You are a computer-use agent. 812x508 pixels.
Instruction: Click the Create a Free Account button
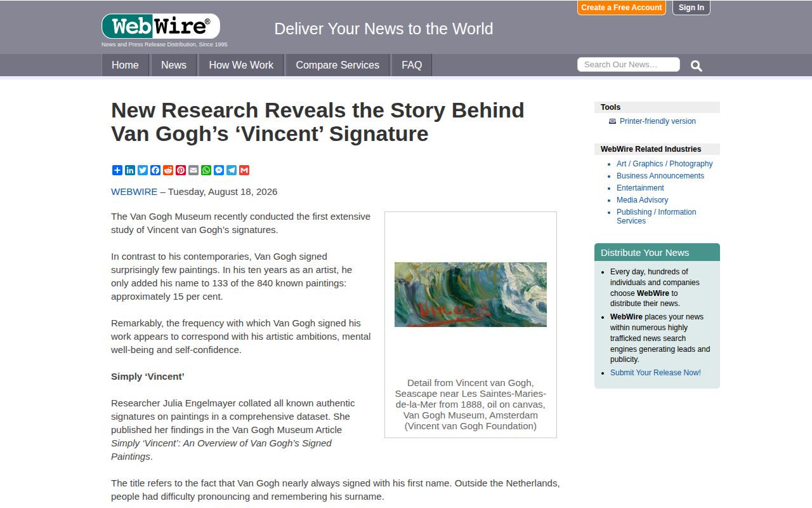pos(622,8)
